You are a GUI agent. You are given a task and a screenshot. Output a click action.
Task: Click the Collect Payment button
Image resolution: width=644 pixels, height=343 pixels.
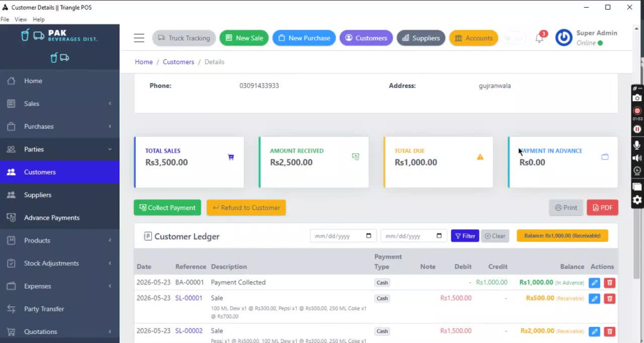tap(167, 208)
